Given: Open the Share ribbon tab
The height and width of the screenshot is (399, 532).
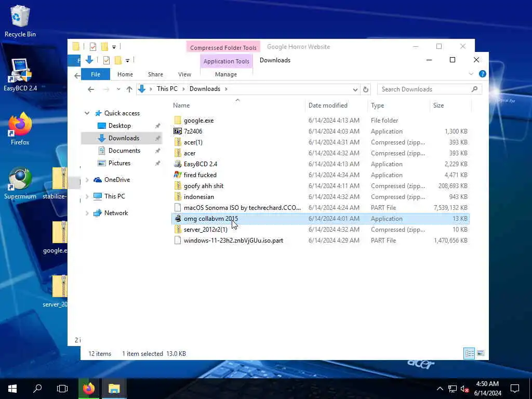Looking at the screenshot, I should click(x=155, y=74).
